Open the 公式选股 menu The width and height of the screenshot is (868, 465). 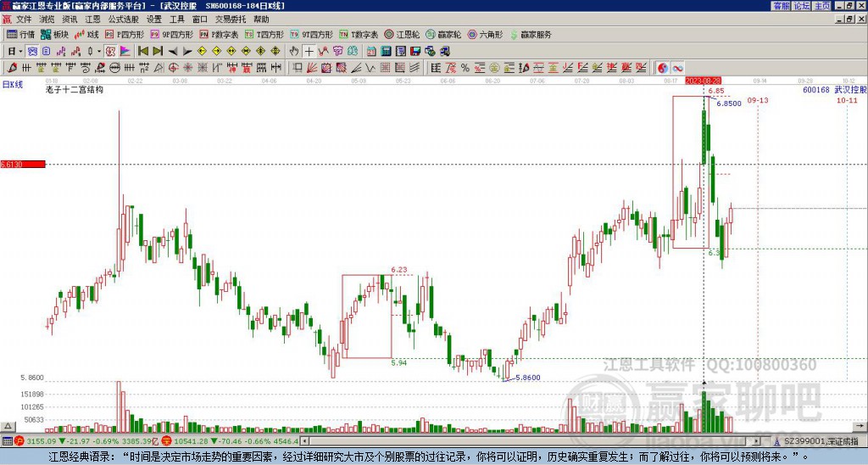tap(124, 20)
